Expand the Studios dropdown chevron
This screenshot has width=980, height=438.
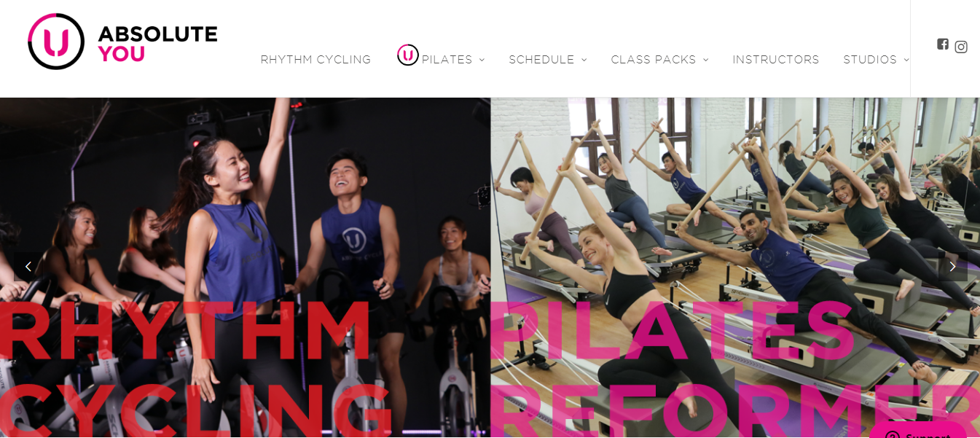pyautogui.click(x=906, y=60)
